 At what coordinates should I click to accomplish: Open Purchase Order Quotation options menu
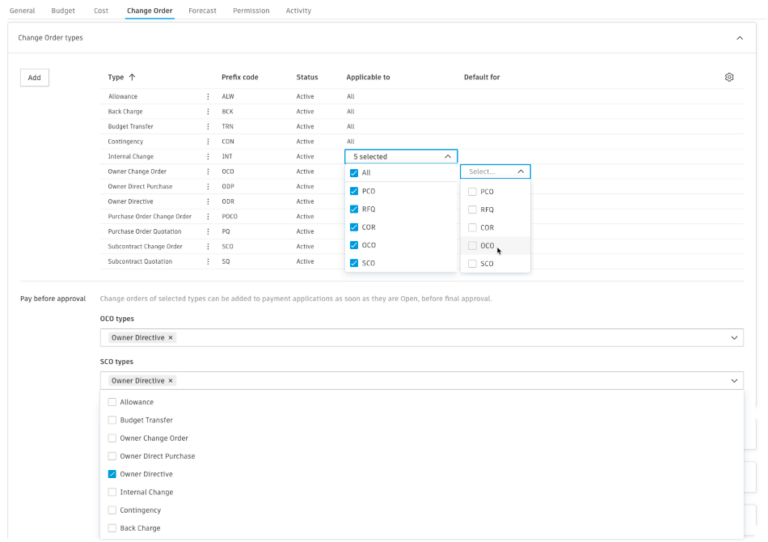tap(208, 232)
